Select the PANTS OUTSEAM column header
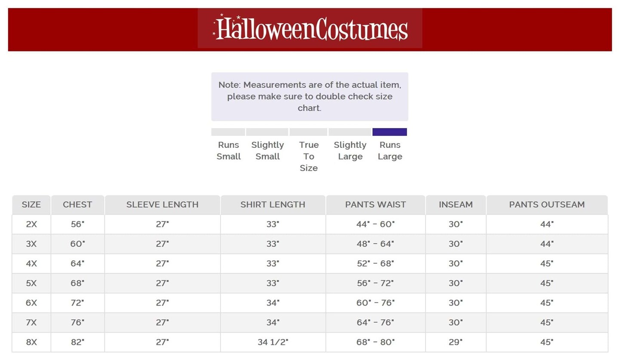The width and height of the screenshot is (619, 364). (547, 205)
